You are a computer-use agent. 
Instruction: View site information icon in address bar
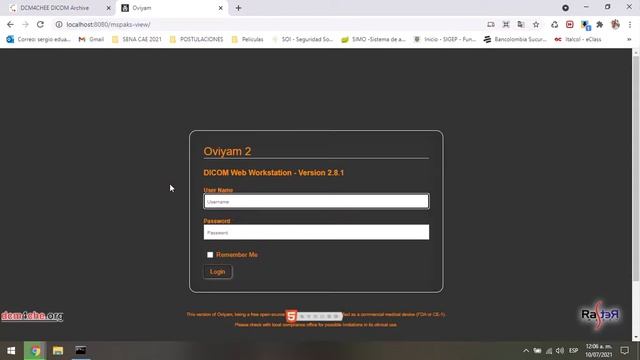coord(59,24)
